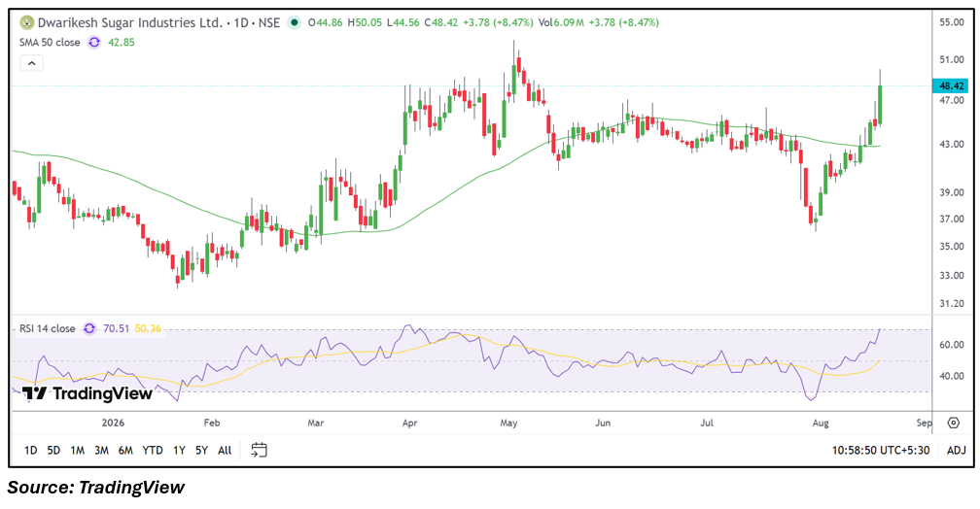Click the green market status dot

294,22
